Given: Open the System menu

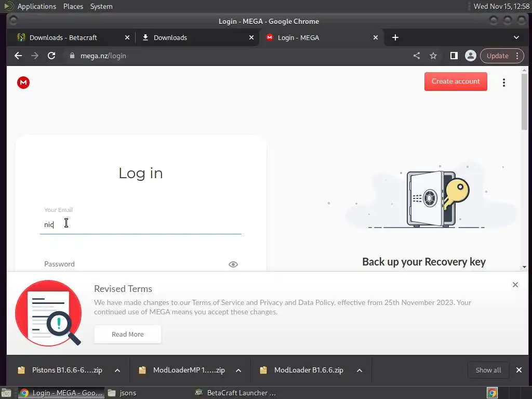Looking at the screenshot, I should 101,6.
